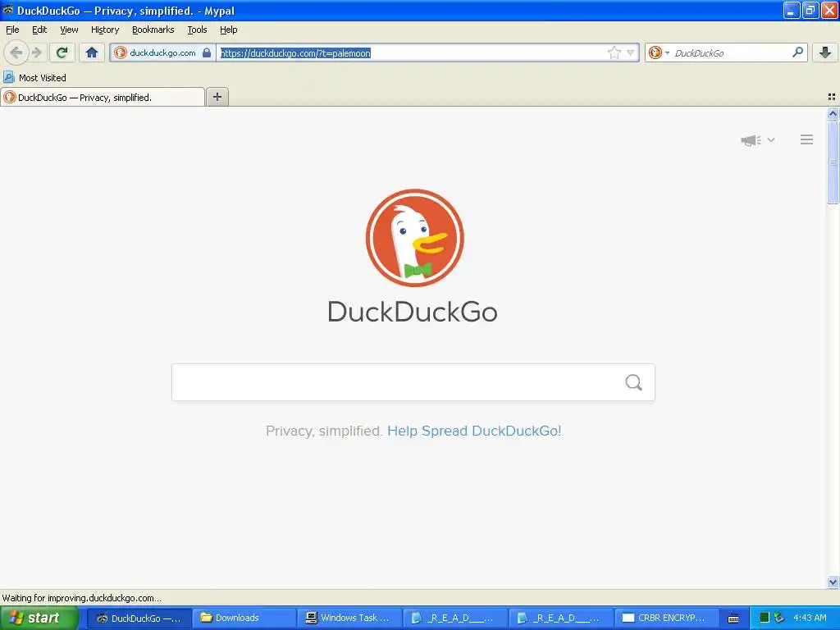Click the vertical scrollbar thumb

(833, 162)
